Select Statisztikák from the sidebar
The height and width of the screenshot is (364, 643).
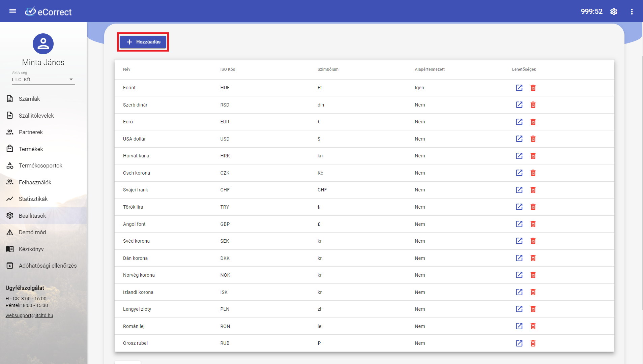click(x=33, y=199)
